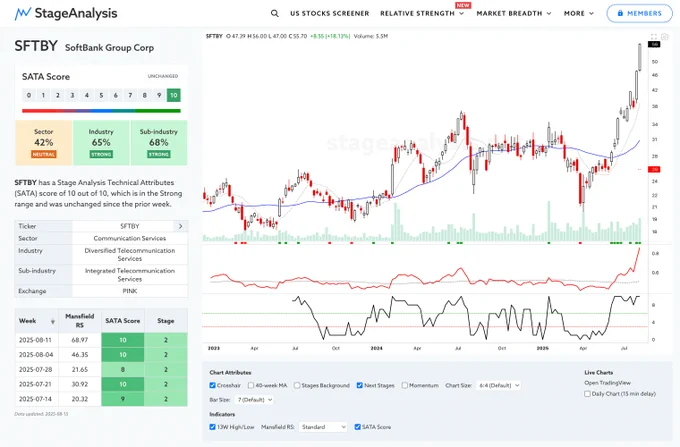Image resolution: width=680 pixels, height=447 pixels.
Task: Toggle the SATA Score indicator checkbox
Action: 357,427
